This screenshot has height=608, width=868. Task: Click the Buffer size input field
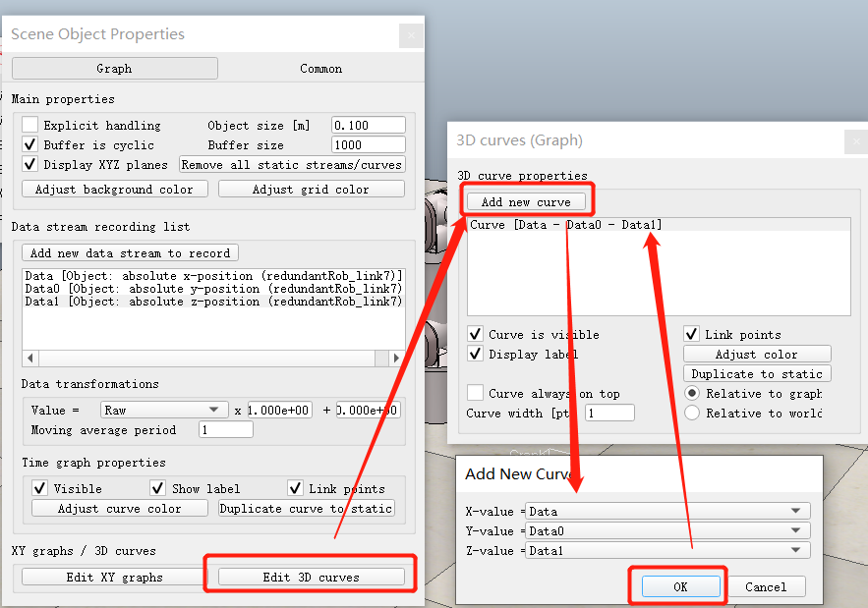click(x=368, y=145)
